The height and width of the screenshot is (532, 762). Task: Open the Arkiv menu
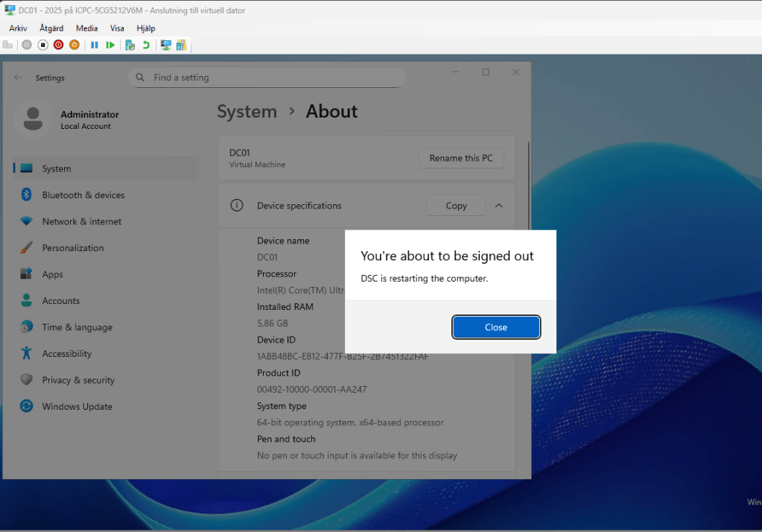18,28
